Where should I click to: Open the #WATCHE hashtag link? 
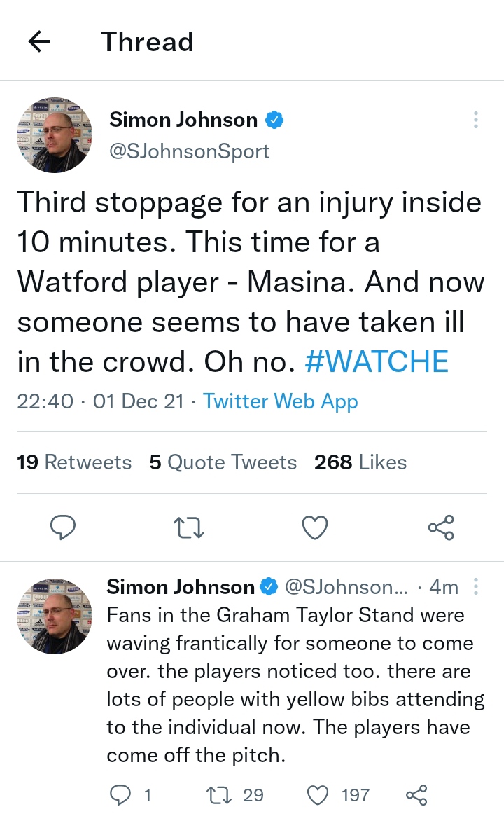tap(377, 361)
